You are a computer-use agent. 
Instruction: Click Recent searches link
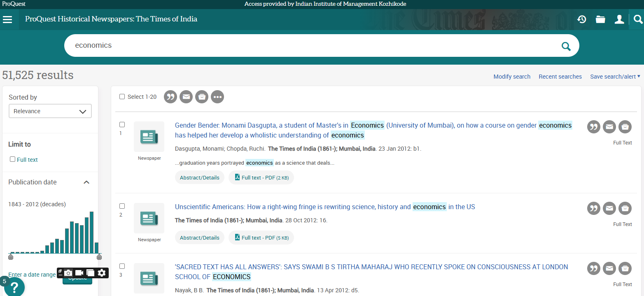(560, 77)
